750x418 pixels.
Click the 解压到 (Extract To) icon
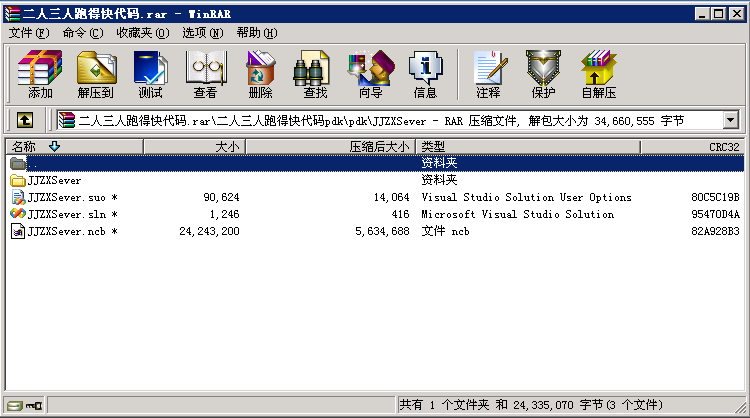coord(95,74)
